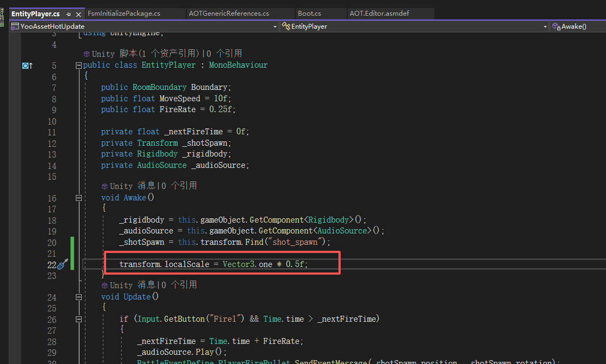This screenshot has width=606, height=364.
Task: Click Unity message CodeLens icon above Awake
Action: point(105,186)
